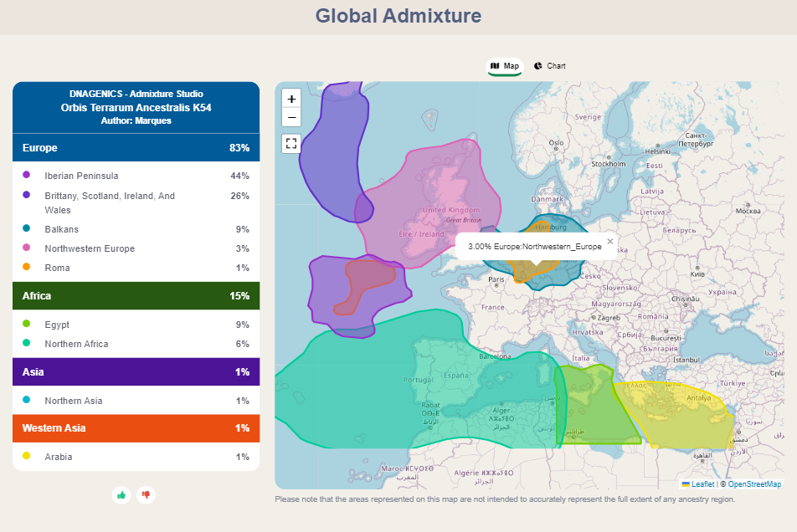Select Brittany, Scotland, Ireland, And Wales
The image size is (797, 532).
tap(110, 203)
